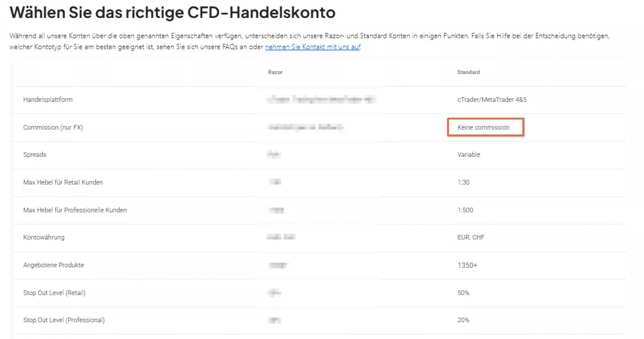Click the 1:500 leverage value
Image resolution: width=644 pixels, height=339 pixels.
coord(465,210)
